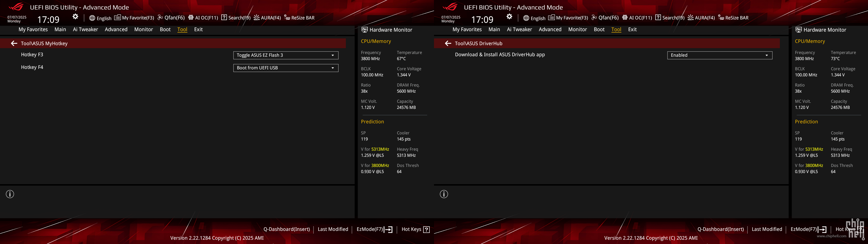The image size is (868, 244).
Task: Click AI OC(F11) globe icon in right window
Action: click(625, 18)
